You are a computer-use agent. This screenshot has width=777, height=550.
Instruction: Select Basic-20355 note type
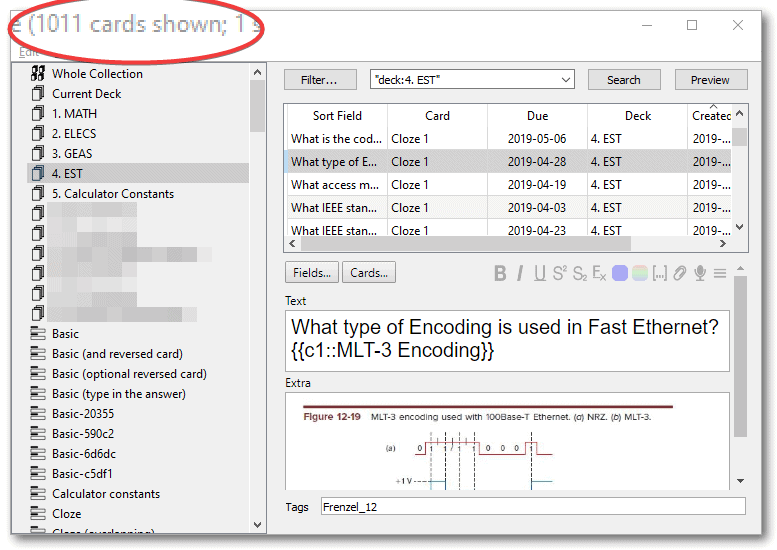pos(83,414)
